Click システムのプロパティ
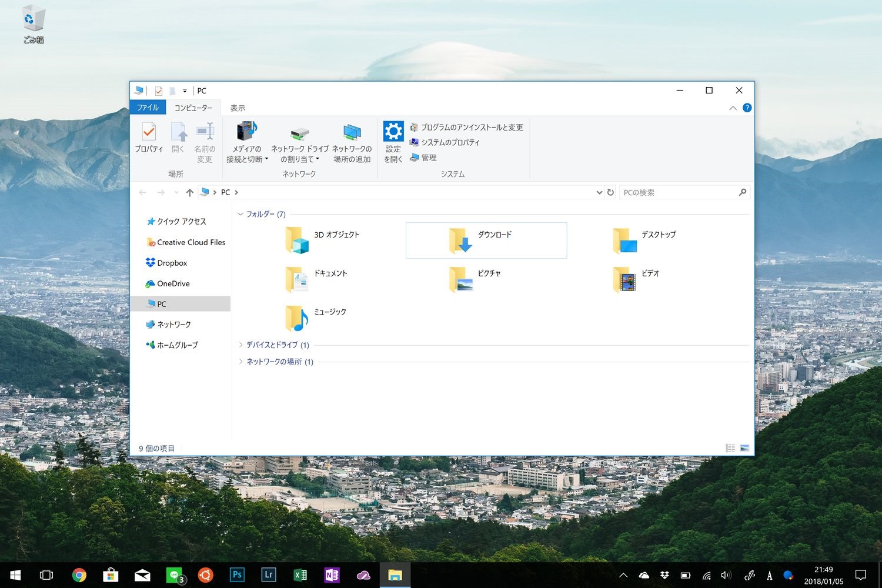The image size is (882, 588). point(445,142)
